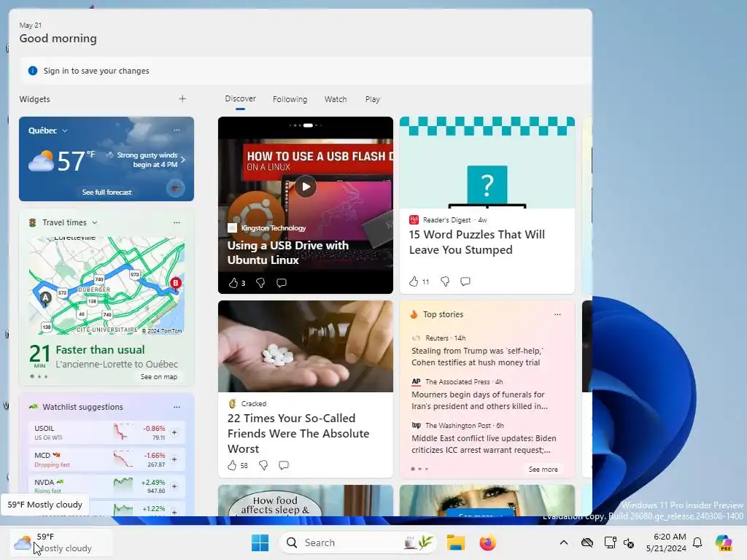Click the taskbar Search box
This screenshot has width=747, height=560.
point(357,542)
